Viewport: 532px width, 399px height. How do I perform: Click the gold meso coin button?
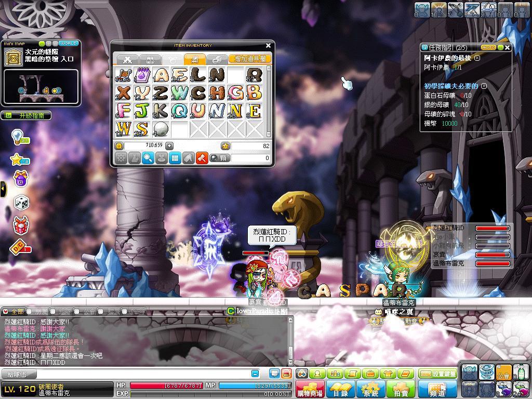pos(119,146)
